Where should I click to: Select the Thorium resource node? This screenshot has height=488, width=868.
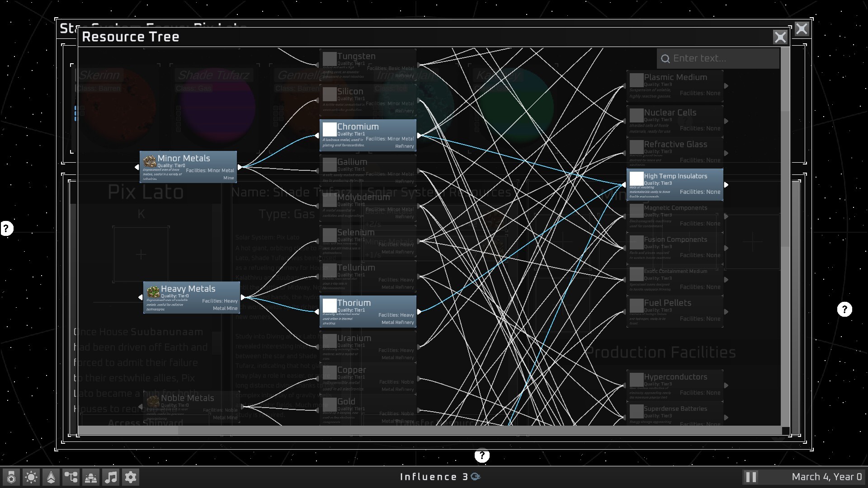pos(368,311)
